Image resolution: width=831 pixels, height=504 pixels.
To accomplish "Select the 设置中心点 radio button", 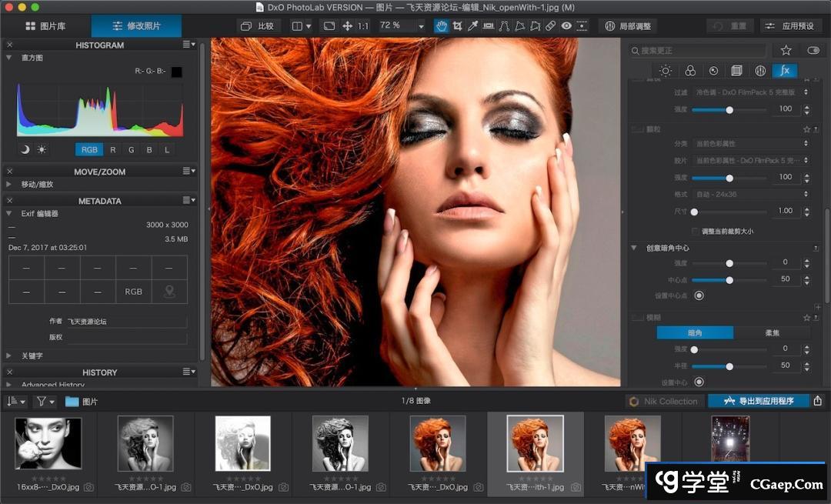I will tap(699, 295).
